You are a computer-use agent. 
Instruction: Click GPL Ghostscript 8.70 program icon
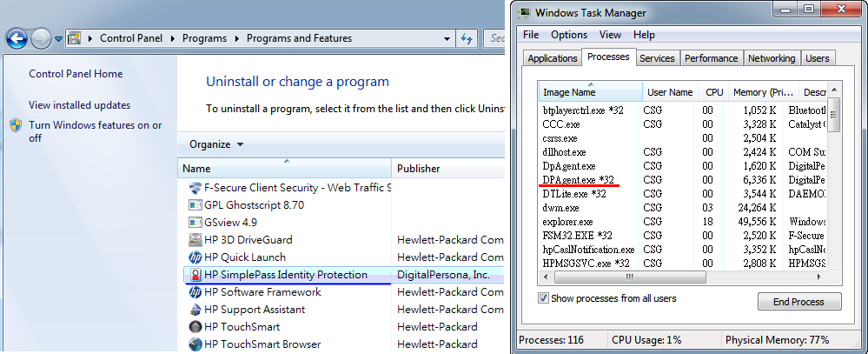(x=195, y=205)
